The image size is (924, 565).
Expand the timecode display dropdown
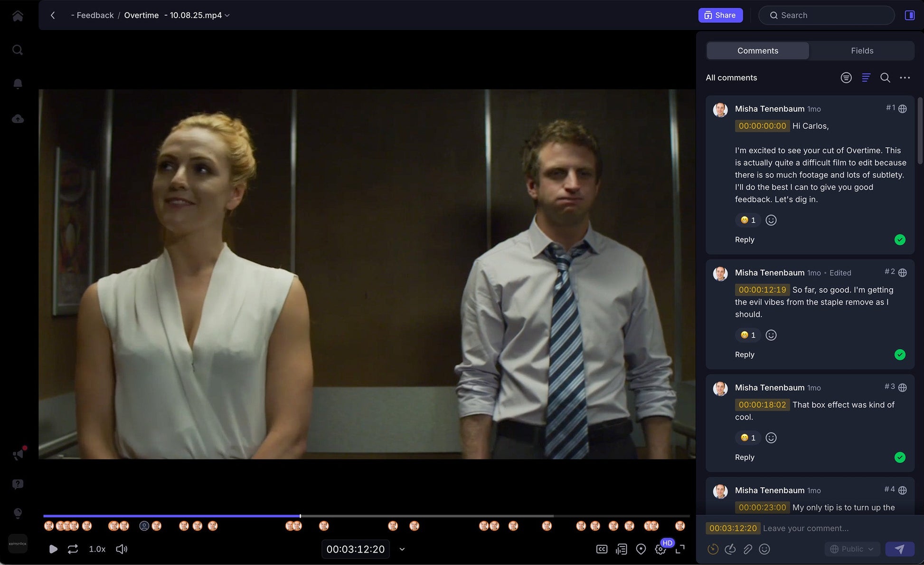coord(402,549)
